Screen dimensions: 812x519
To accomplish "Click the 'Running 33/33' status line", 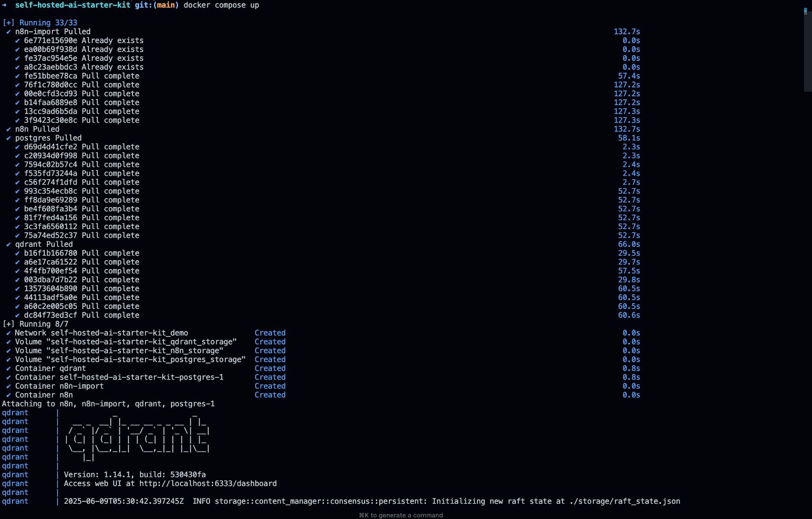I will click(x=40, y=23).
